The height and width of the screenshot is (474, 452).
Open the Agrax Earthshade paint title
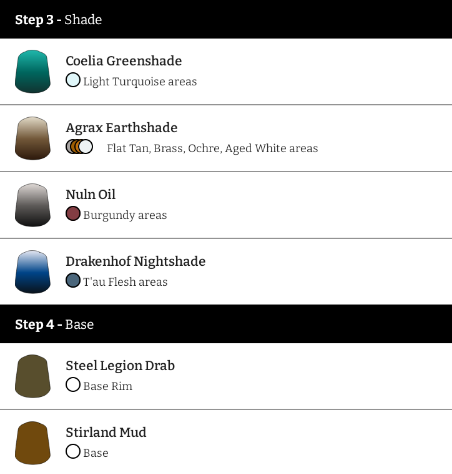pyautogui.click(x=121, y=128)
